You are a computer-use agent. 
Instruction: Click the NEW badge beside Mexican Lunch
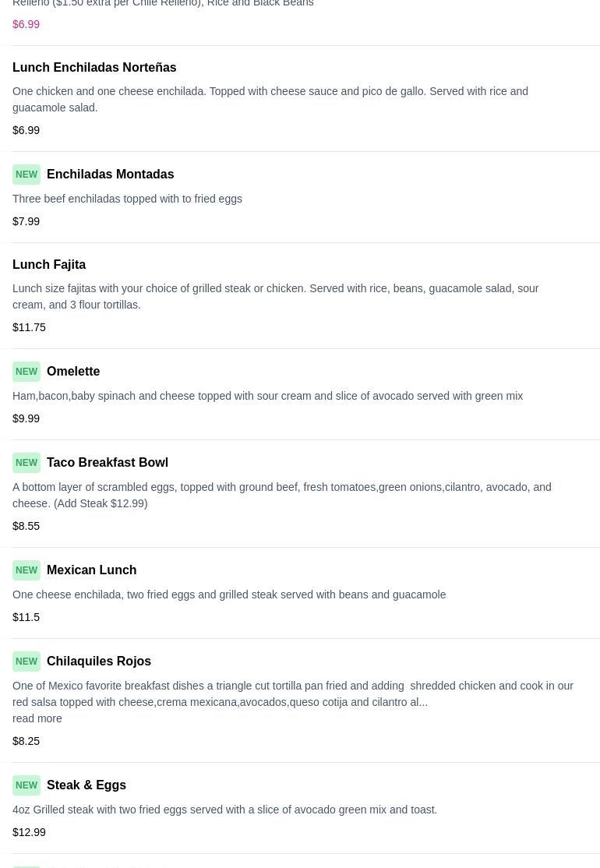pyautogui.click(x=26, y=570)
